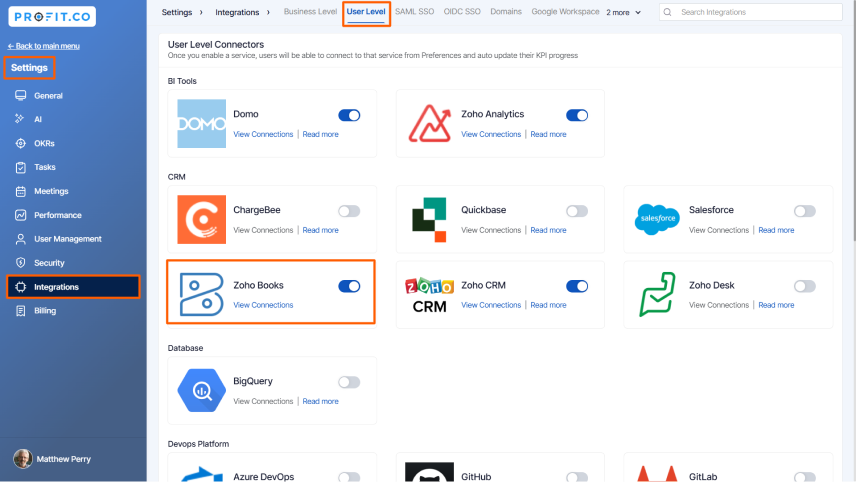Click the AI sparkle icon in sidebar
Screen dimensions: 856x482
coord(20,118)
